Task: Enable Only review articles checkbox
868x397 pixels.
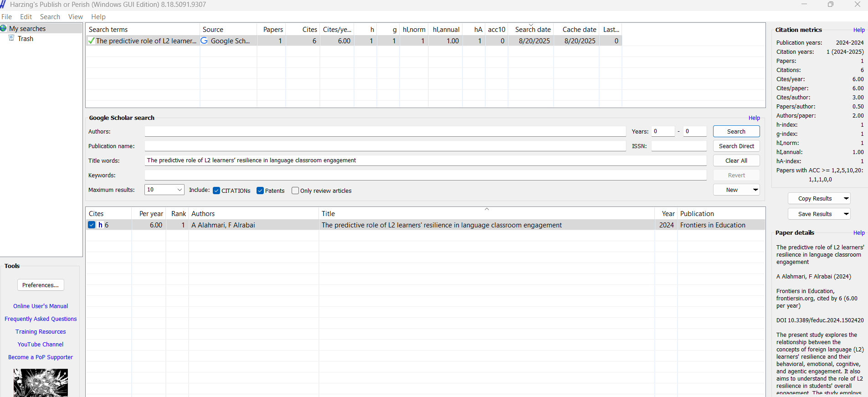Action: [x=295, y=191]
